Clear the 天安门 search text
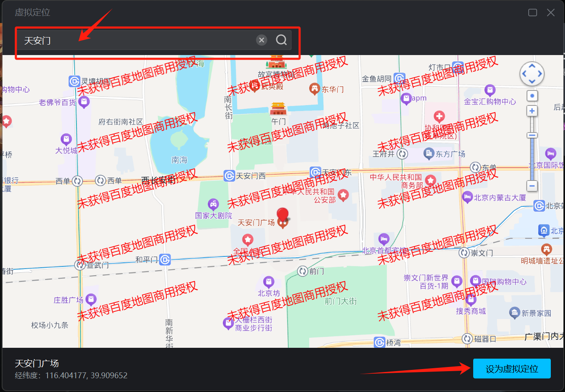Screen dimensions: 565x392 [x=262, y=40]
